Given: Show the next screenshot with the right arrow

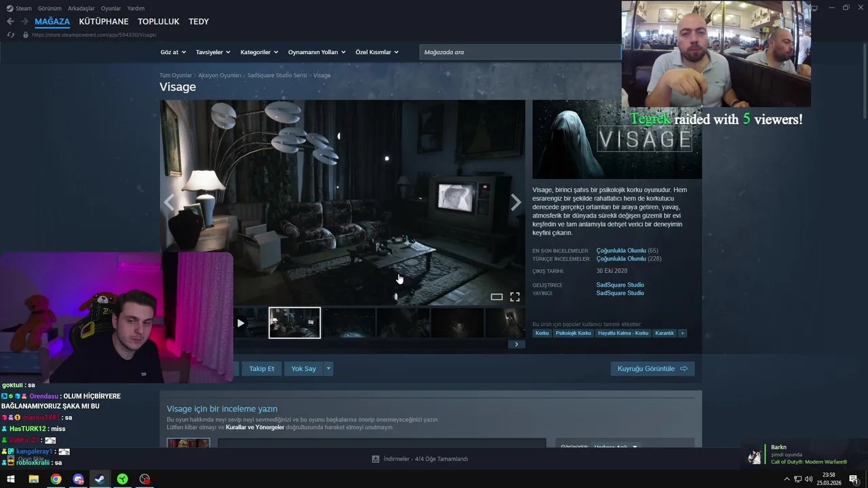Looking at the screenshot, I should [x=516, y=202].
